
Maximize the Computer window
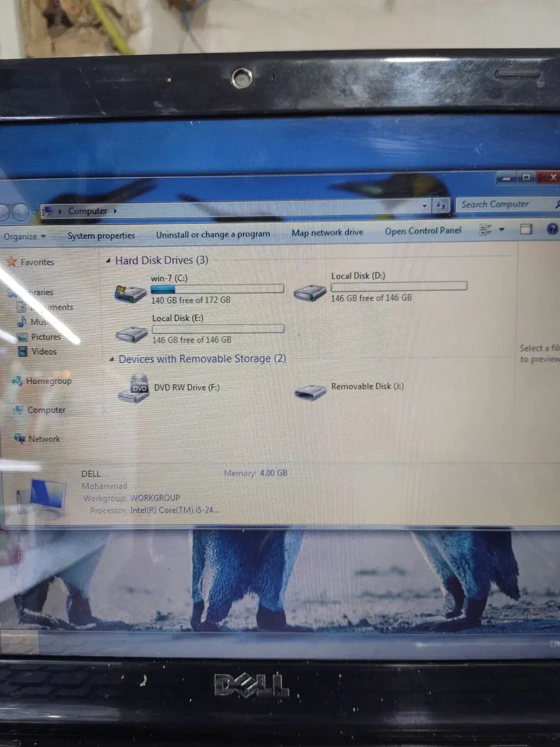click(526, 177)
